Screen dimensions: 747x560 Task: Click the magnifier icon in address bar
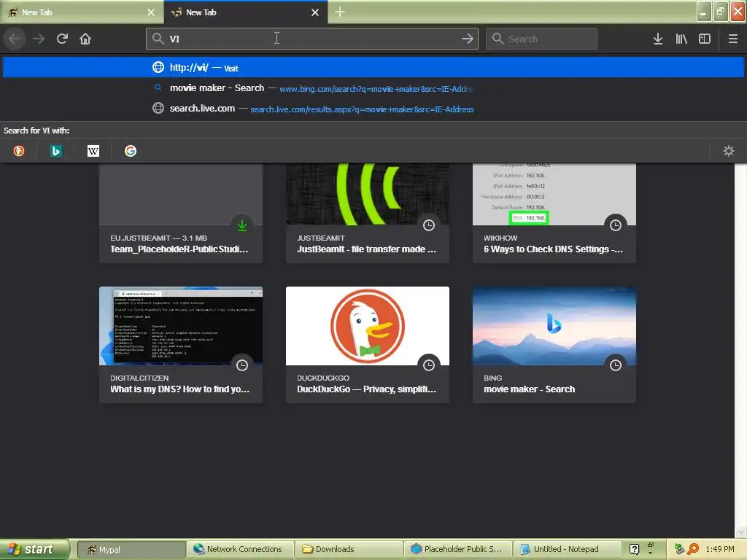[x=158, y=39]
